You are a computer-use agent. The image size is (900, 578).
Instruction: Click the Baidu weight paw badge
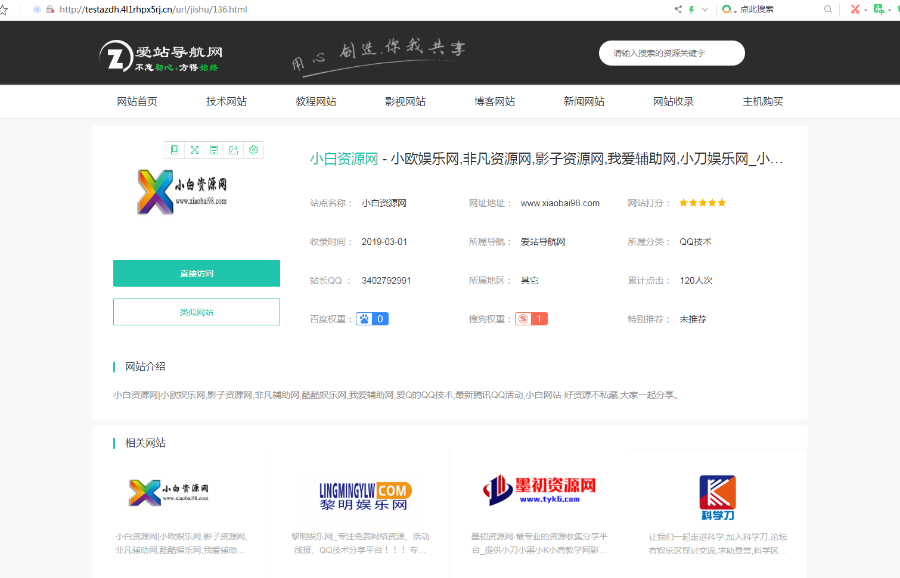372,319
